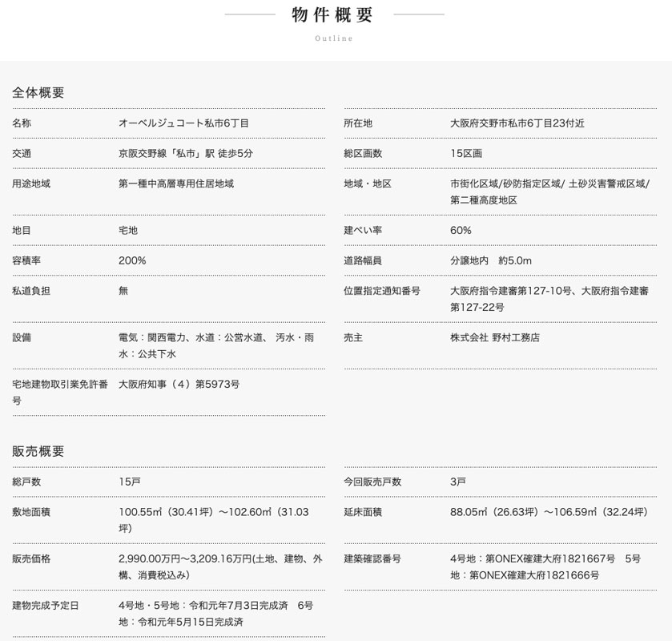672x641 pixels.
Task: Click the 建築確認番号 confirmation numbers text
Action: [545, 566]
